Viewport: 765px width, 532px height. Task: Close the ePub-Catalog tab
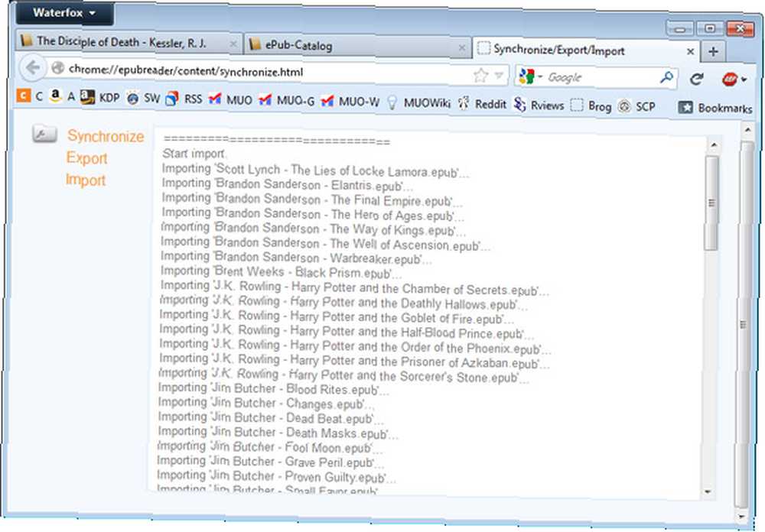tap(461, 48)
